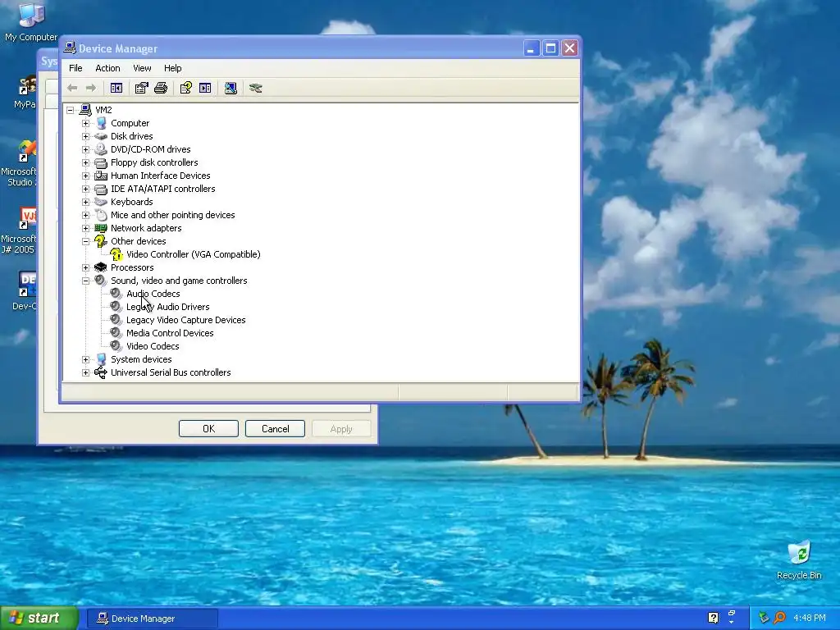Expand the System devices category
840x630 pixels.
point(85,359)
